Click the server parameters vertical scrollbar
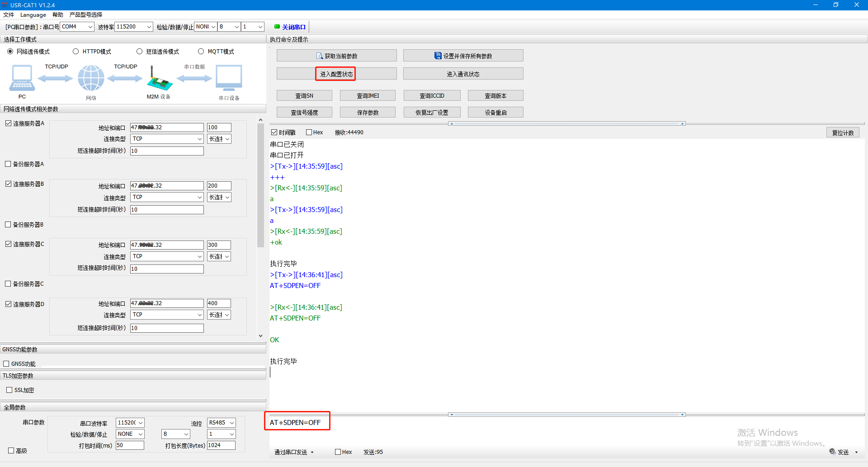 pos(260,185)
